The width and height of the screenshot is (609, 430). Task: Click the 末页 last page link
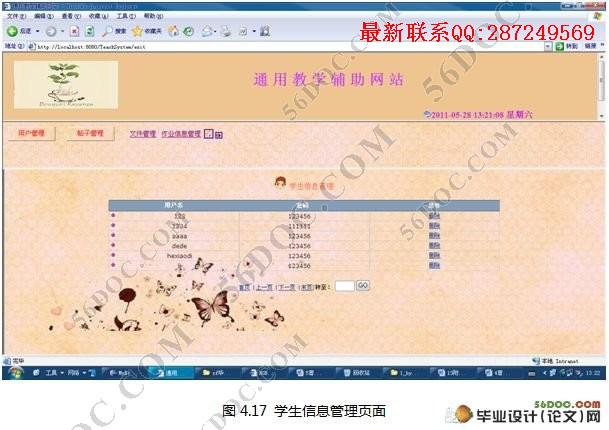(307, 287)
